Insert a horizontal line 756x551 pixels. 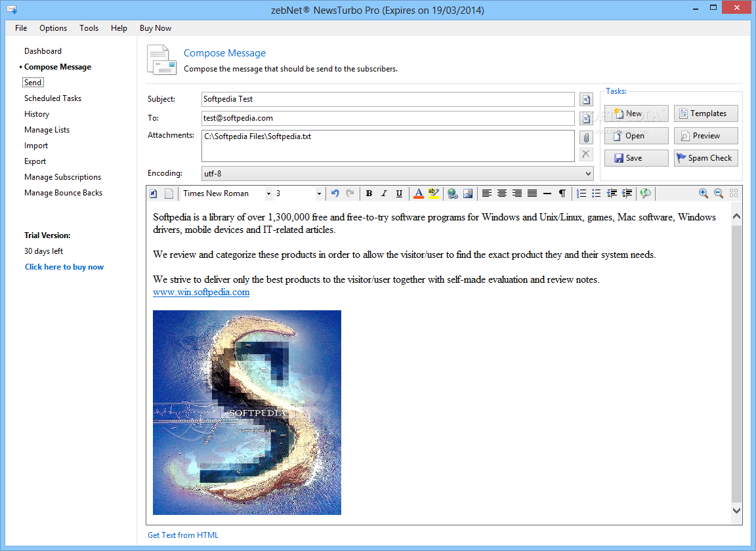tap(547, 194)
